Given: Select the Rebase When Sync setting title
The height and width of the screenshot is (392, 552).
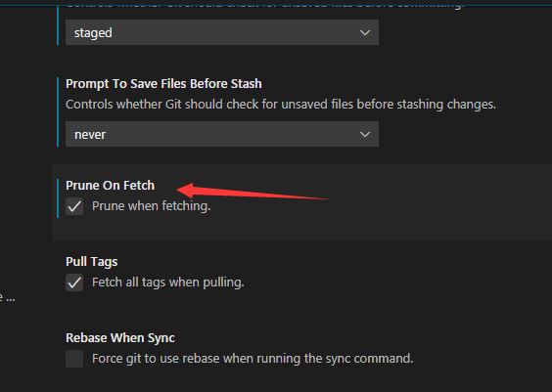Looking at the screenshot, I should click(x=120, y=338).
